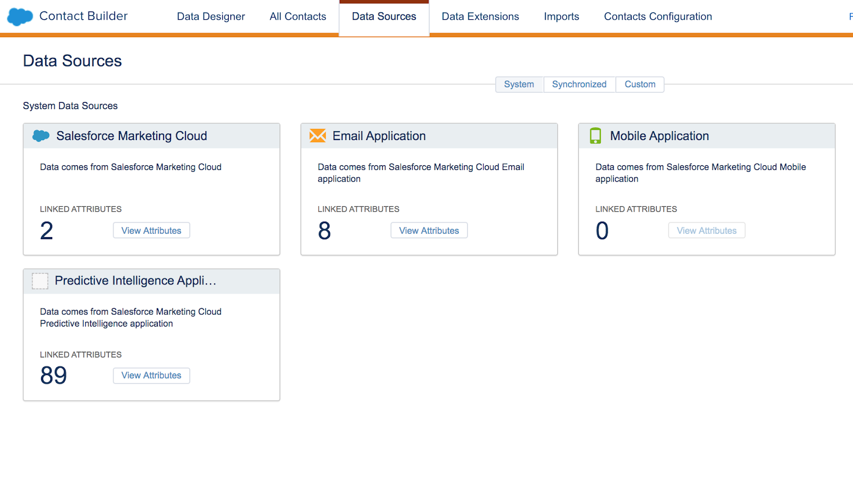Switch to the Data Extensions tab
The image size is (853, 504).
[x=480, y=17]
